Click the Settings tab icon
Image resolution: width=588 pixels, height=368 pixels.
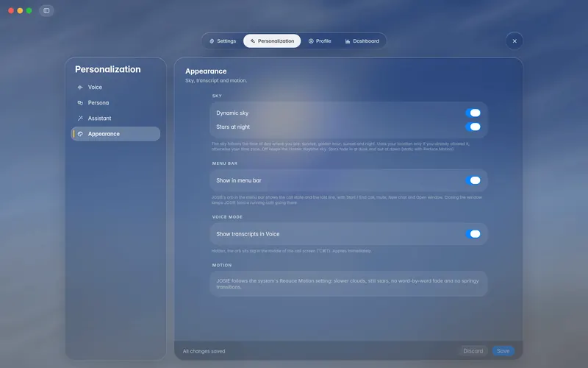coord(212,41)
